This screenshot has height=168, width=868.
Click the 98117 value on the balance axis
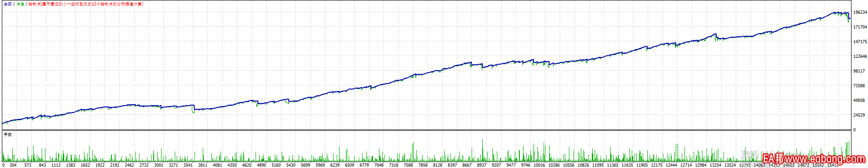click(x=859, y=71)
